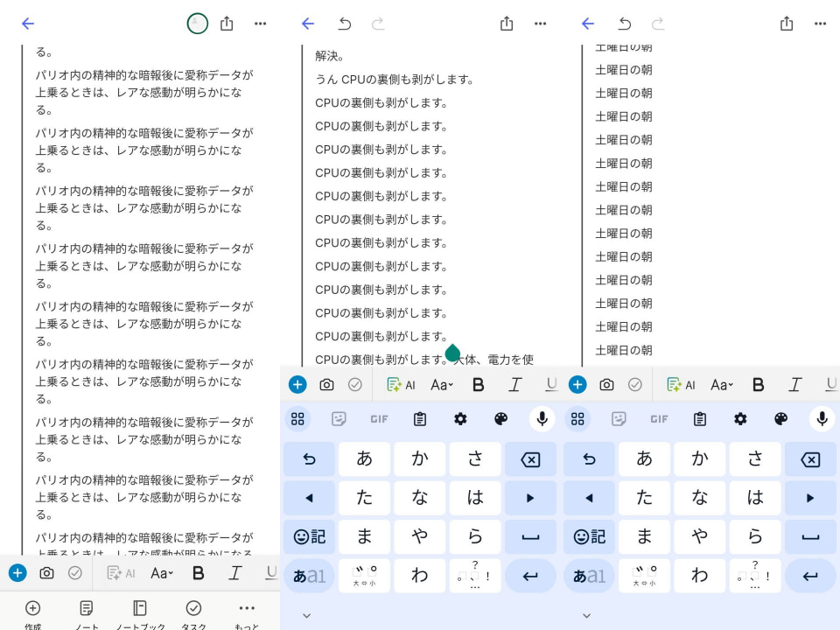Open the theme palette icon on the middle keyboard
This screenshot has width=840, height=630.
point(500,419)
